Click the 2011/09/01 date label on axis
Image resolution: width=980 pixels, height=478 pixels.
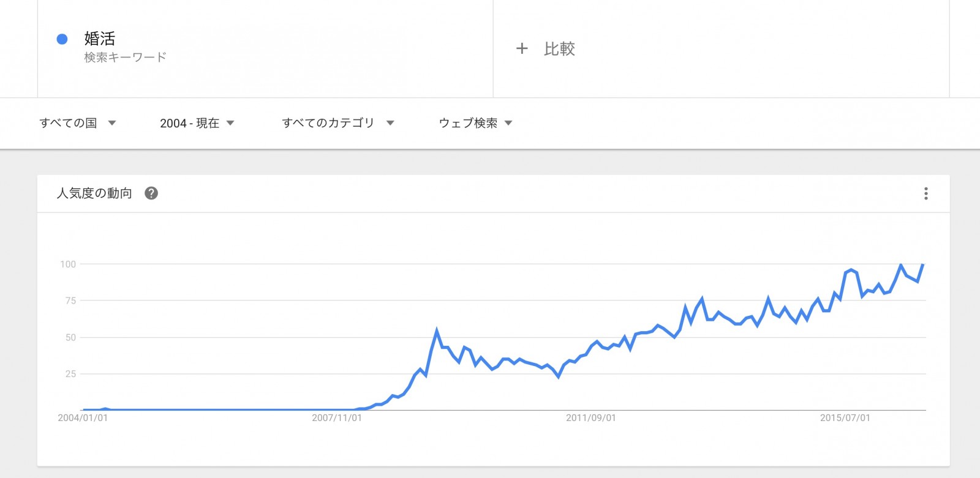point(591,418)
